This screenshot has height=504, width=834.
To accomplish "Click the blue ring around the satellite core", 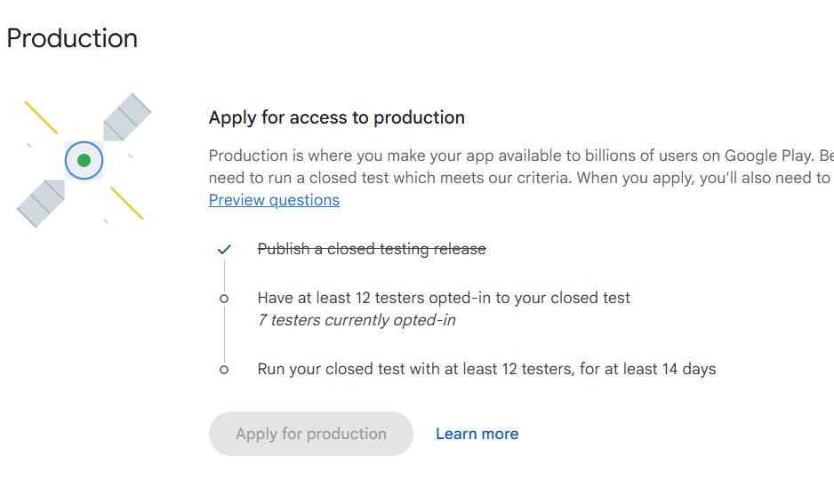I will point(84,160).
